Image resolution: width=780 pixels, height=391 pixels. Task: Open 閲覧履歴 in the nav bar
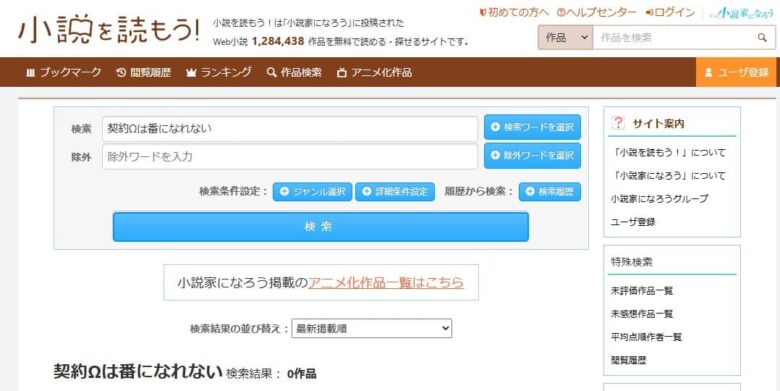point(144,73)
